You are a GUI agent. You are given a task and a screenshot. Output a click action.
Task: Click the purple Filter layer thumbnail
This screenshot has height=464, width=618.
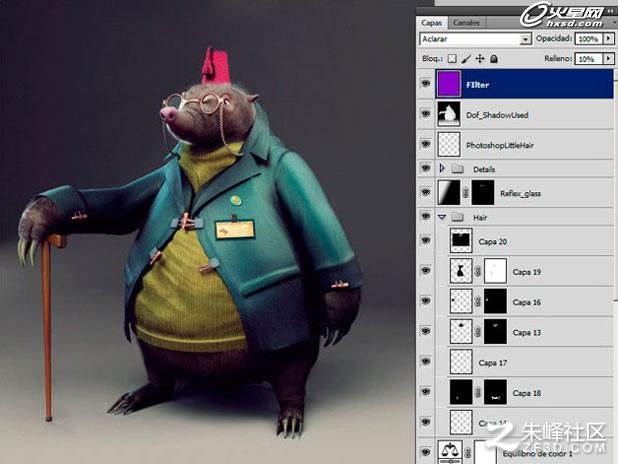(x=449, y=84)
